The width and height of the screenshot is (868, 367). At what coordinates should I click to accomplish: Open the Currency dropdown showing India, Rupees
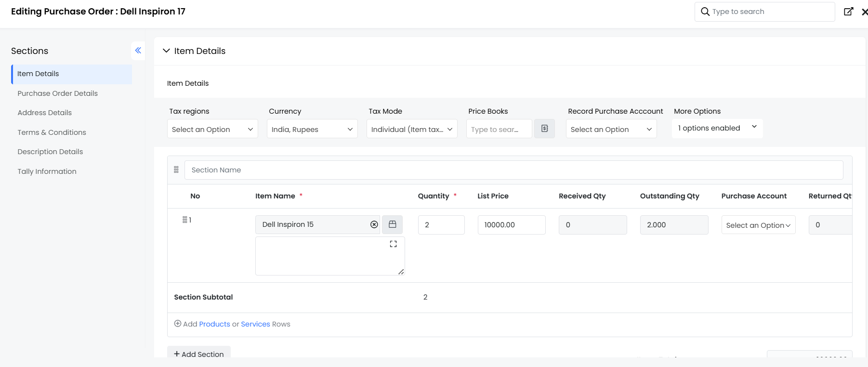(312, 129)
